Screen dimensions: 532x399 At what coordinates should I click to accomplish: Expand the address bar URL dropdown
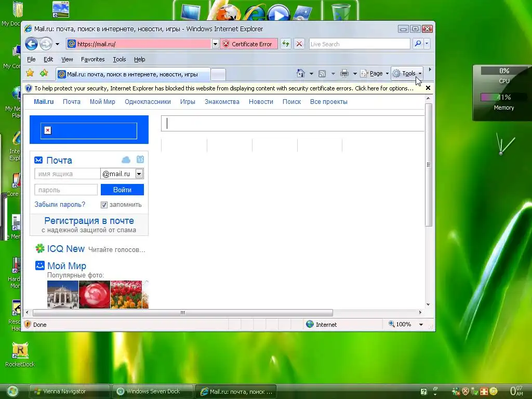[x=215, y=44]
